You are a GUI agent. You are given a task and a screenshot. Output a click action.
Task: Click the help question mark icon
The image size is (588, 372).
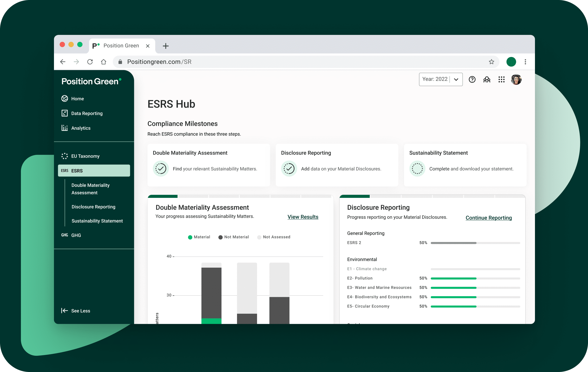coord(472,80)
